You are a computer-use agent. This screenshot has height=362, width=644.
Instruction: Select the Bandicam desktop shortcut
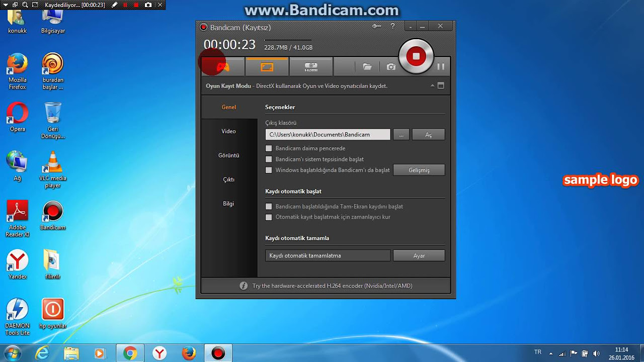coord(53,215)
